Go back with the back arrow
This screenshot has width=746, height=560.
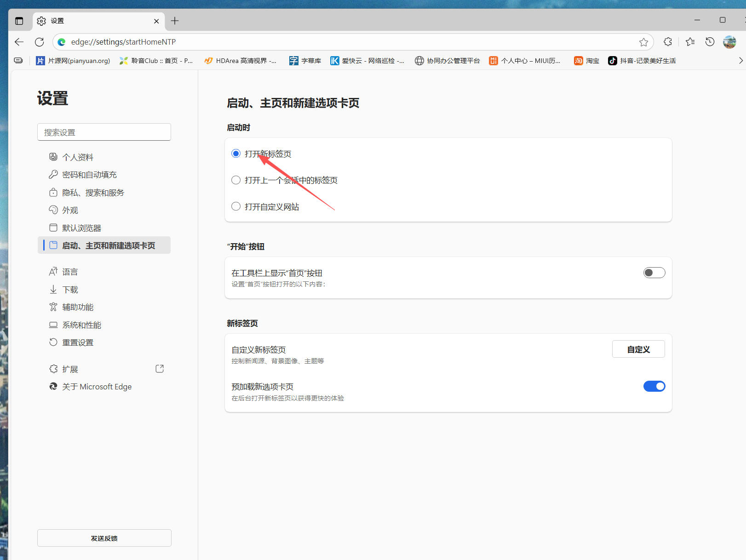point(19,42)
